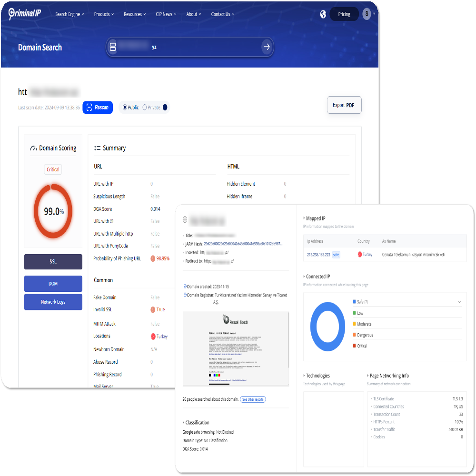Open the user profile avatar
This screenshot has height=476, width=476.
pyautogui.click(x=366, y=14)
